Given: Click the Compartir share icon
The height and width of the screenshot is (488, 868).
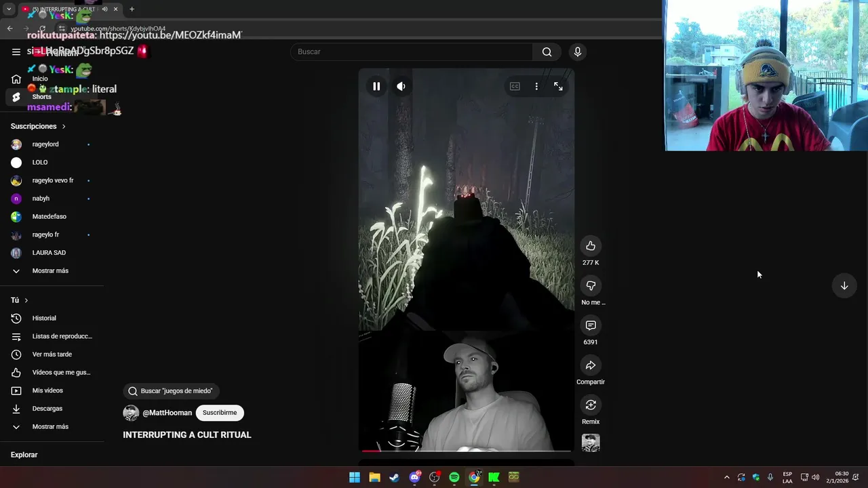Looking at the screenshot, I should click(x=591, y=365).
